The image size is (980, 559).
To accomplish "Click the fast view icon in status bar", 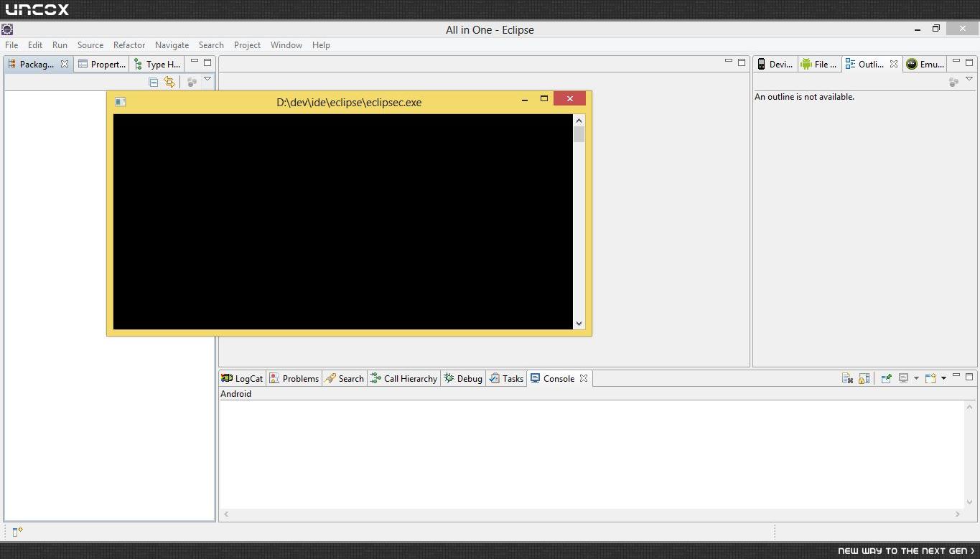I will 17,531.
